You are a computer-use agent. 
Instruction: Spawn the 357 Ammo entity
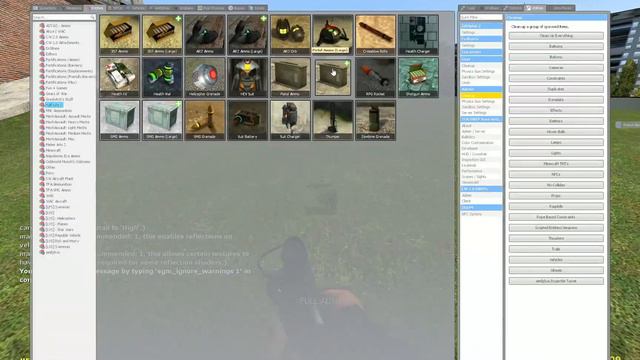pyautogui.click(x=119, y=35)
